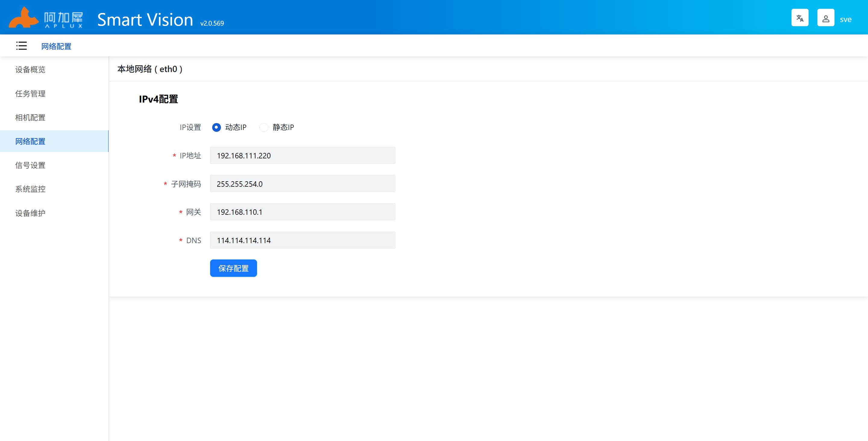The height and width of the screenshot is (441, 868).
Task: Open 相机配置 sidebar entry
Action: [30, 118]
